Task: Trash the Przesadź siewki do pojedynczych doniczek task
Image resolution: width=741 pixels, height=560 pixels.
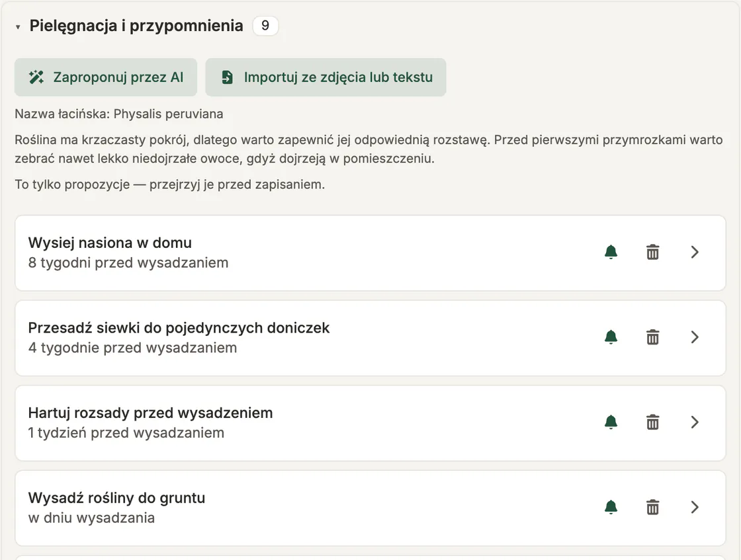Action: pos(652,337)
